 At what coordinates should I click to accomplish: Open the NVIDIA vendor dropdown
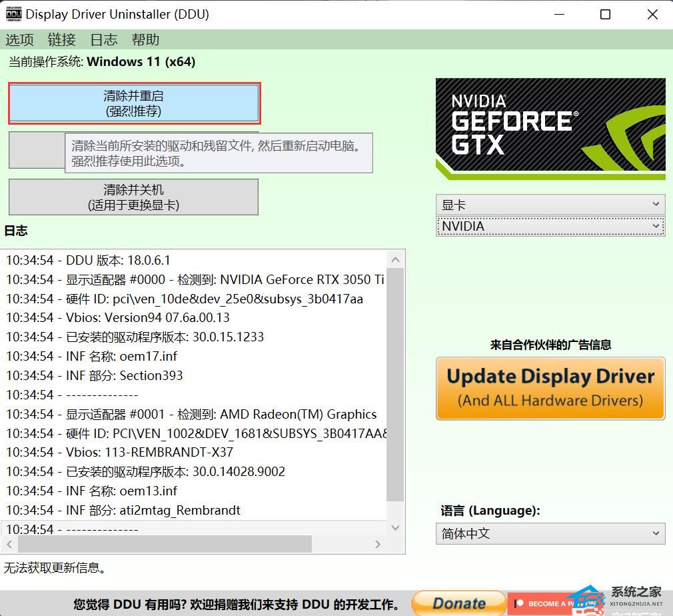pyautogui.click(x=550, y=226)
